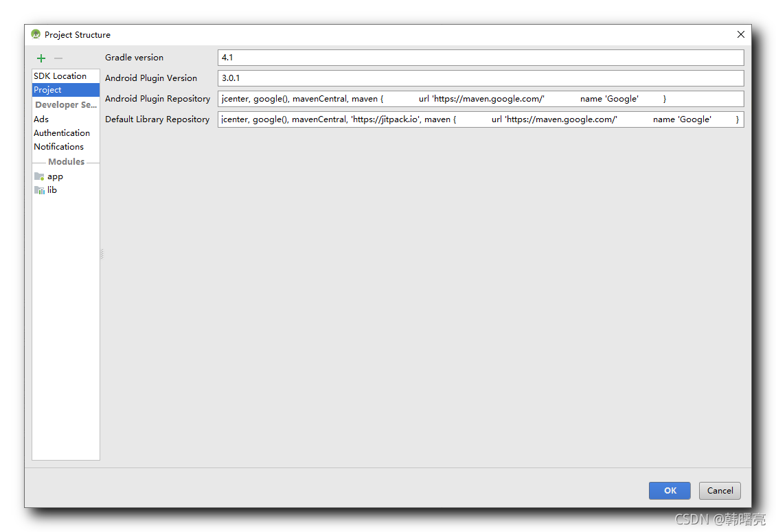This screenshot has width=776, height=532.
Task: Select SDK Location in the sidebar
Action: click(66, 76)
